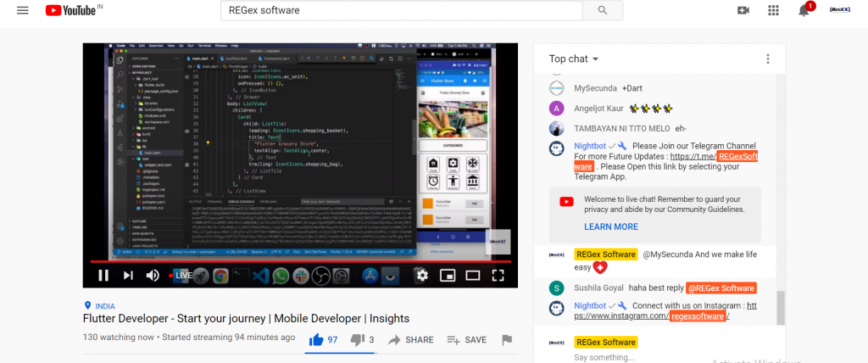
Task: Pause the live video
Action: pyautogui.click(x=103, y=275)
